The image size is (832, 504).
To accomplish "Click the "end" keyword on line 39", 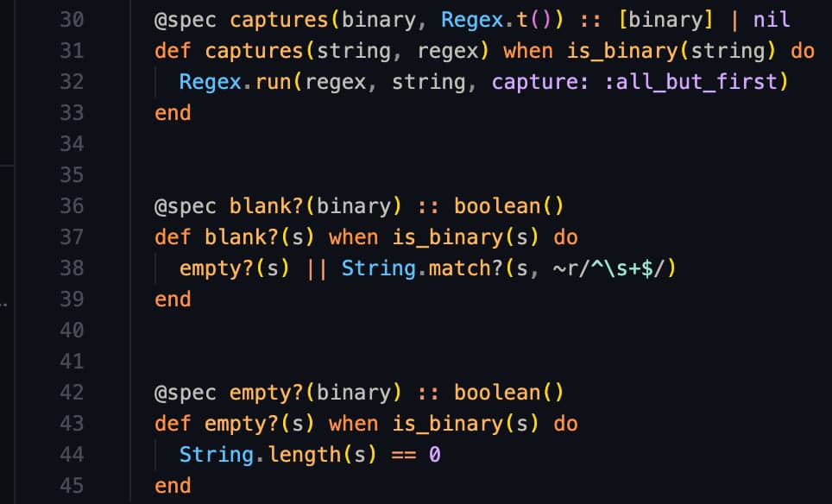I will coord(173,299).
